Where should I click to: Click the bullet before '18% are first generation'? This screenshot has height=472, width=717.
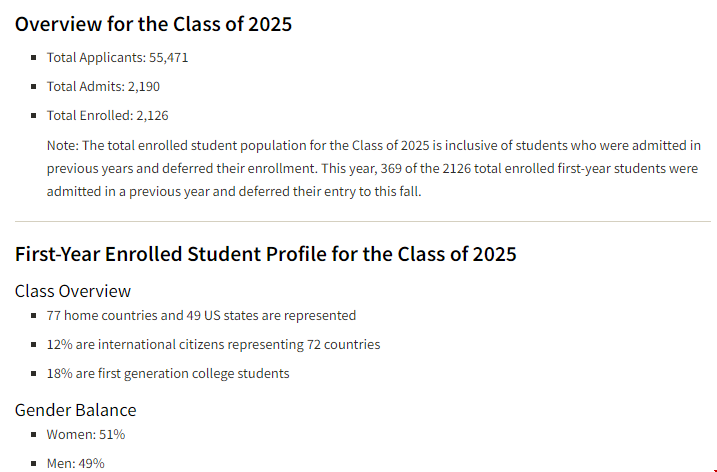pos(33,374)
